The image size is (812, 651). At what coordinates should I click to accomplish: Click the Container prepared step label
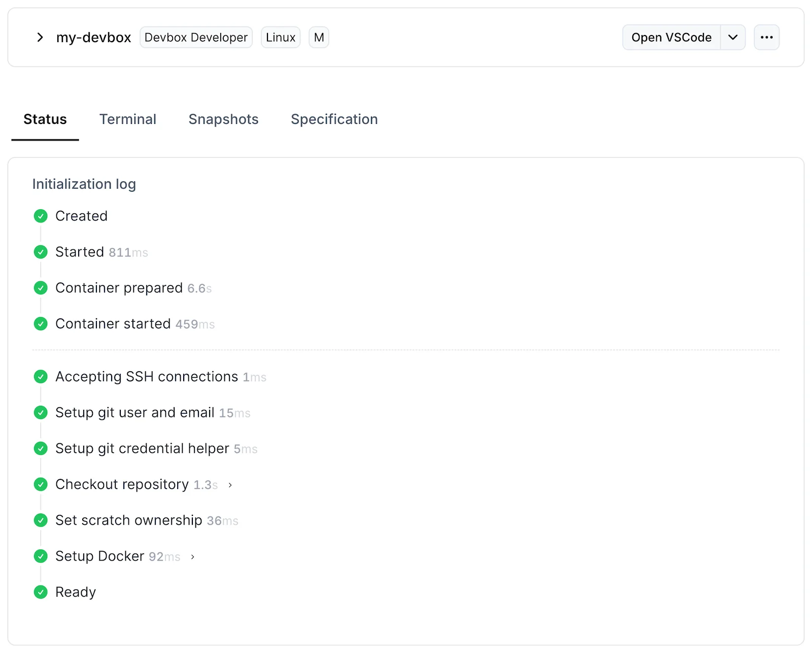pyautogui.click(x=119, y=288)
